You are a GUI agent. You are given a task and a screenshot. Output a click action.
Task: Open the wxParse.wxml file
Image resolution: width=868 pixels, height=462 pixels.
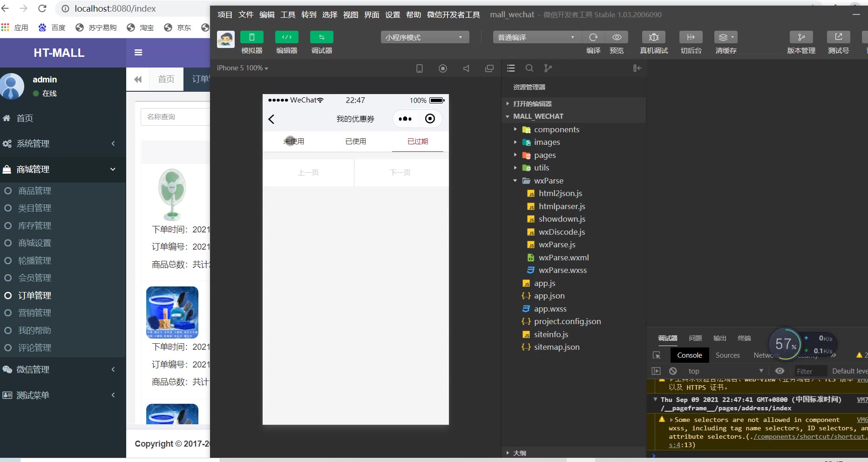(563, 258)
